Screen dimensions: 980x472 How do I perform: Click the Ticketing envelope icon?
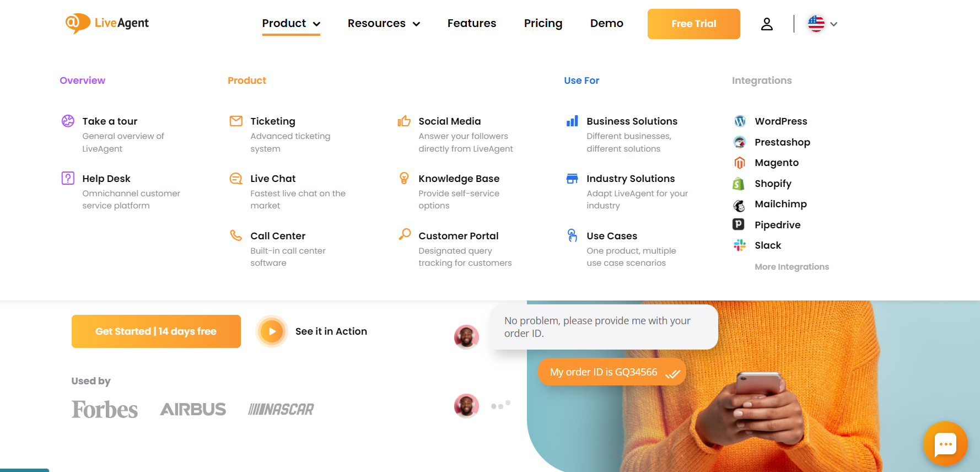236,121
